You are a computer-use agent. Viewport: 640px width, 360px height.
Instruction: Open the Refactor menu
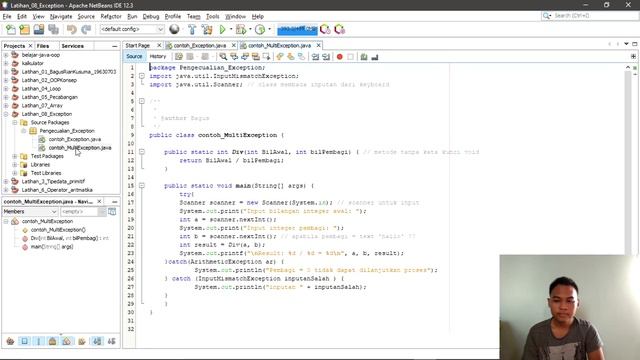[111, 16]
